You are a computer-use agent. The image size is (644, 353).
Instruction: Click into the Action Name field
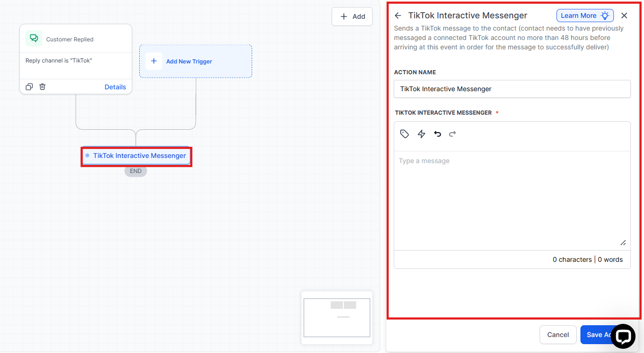(x=512, y=89)
